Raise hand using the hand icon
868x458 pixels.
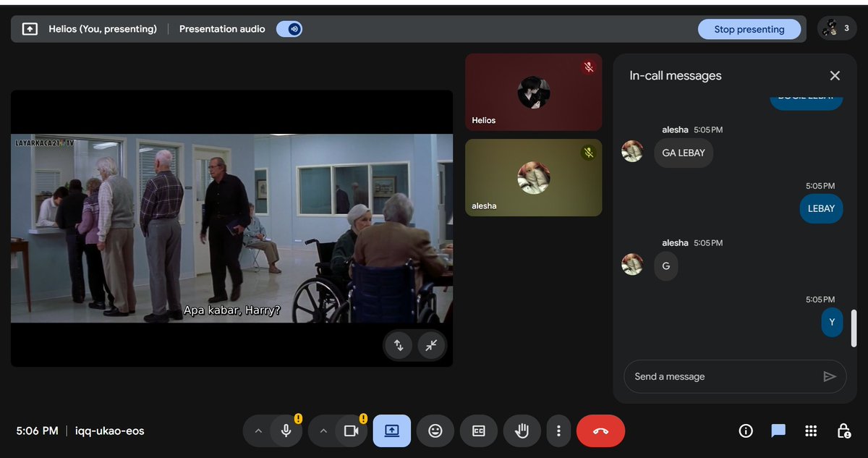(522, 431)
